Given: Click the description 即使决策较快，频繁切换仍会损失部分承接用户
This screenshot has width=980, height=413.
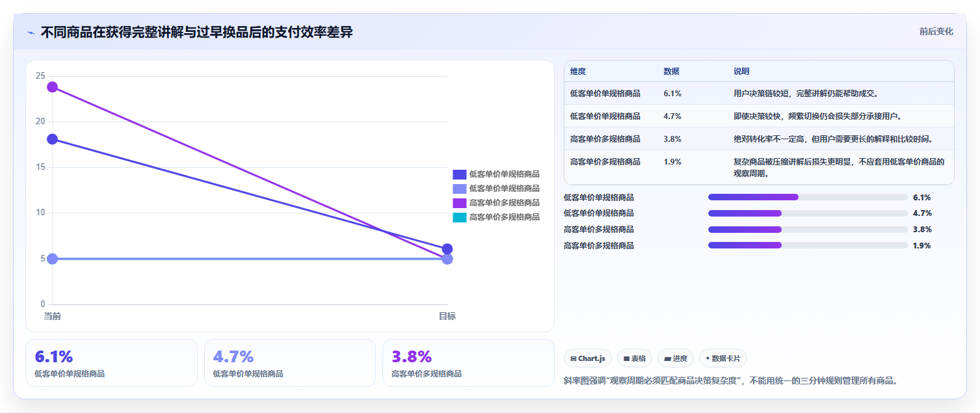Looking at the screenshot, I should click(818, 116).
